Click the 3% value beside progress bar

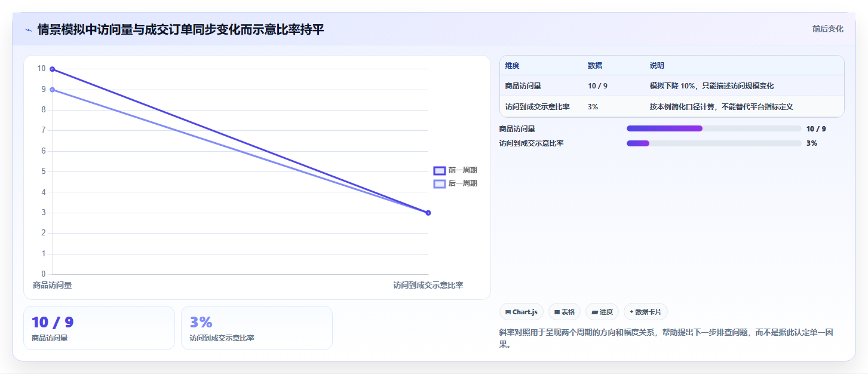coord(812,143)
